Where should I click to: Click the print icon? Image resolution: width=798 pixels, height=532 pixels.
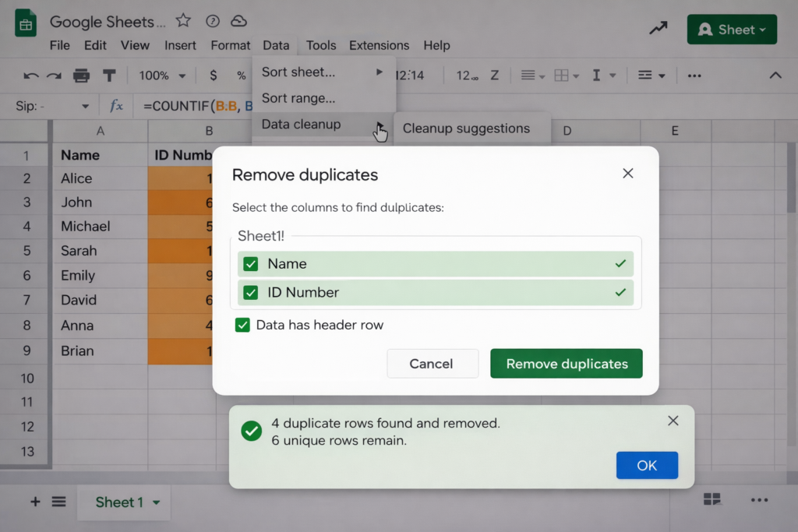click(x=81, y=76)
